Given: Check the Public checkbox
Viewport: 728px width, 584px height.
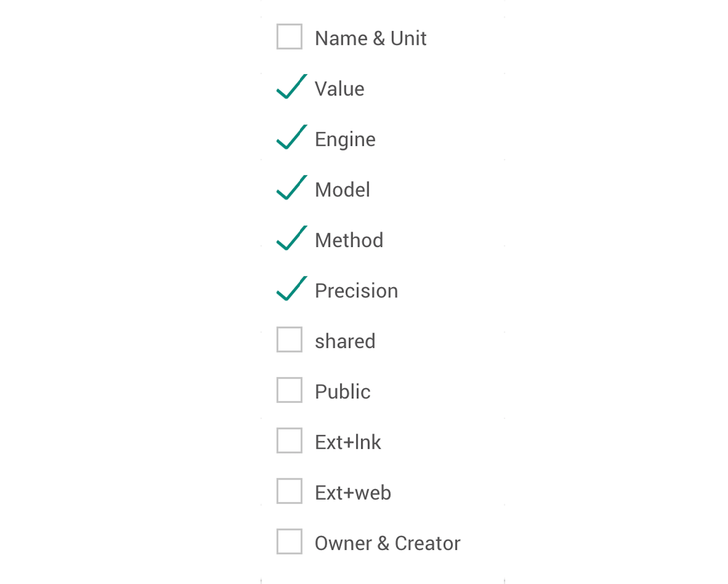Looking at the screenshot, I should (x=289, y=390).
